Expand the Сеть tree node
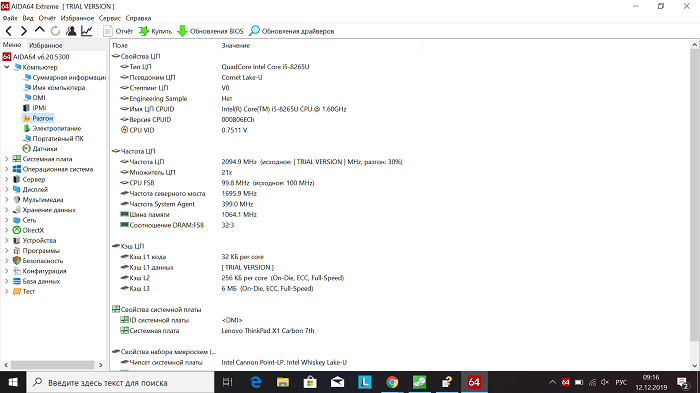The height and width of the screenshot is (393, 700). 7,220
